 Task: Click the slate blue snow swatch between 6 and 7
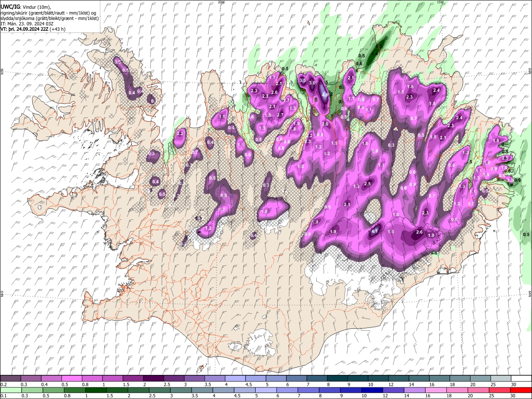click(x=296, y=379)
